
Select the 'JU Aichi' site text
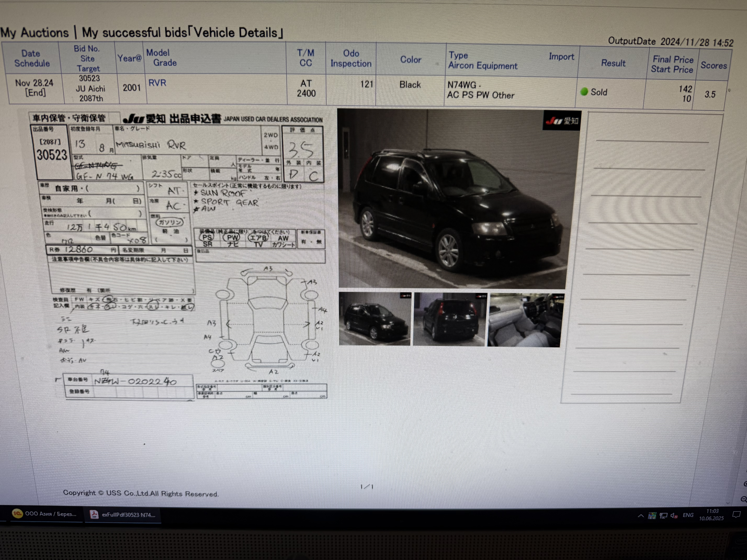pos(90,89)
